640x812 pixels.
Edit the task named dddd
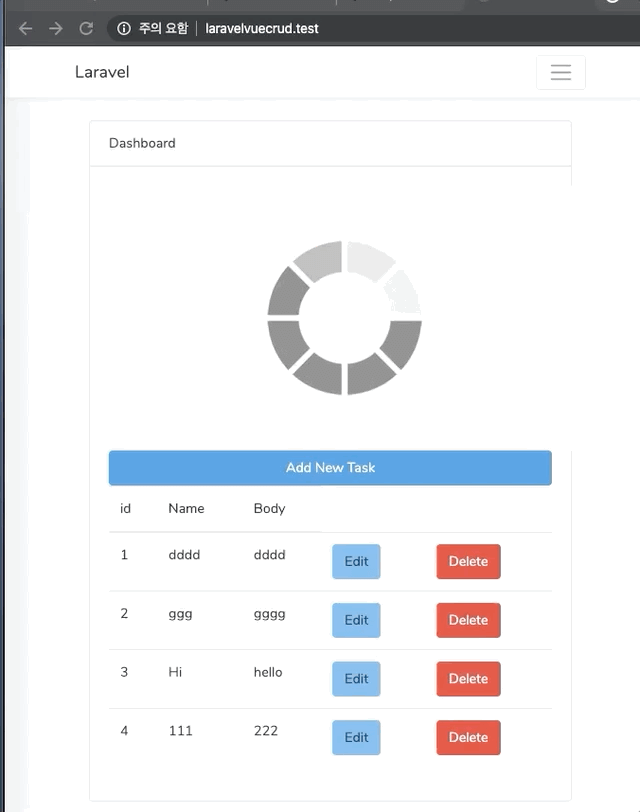tap(356, 561)
